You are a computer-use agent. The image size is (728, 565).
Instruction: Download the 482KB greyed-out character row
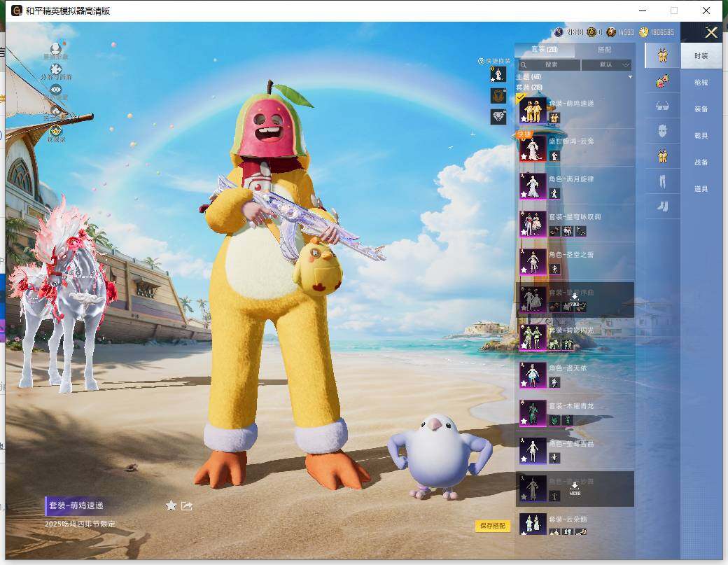pyautogui.click(x=575, y=489)
